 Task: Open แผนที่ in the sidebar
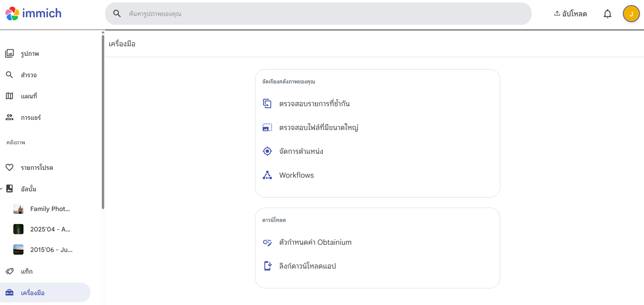(45, 96)
